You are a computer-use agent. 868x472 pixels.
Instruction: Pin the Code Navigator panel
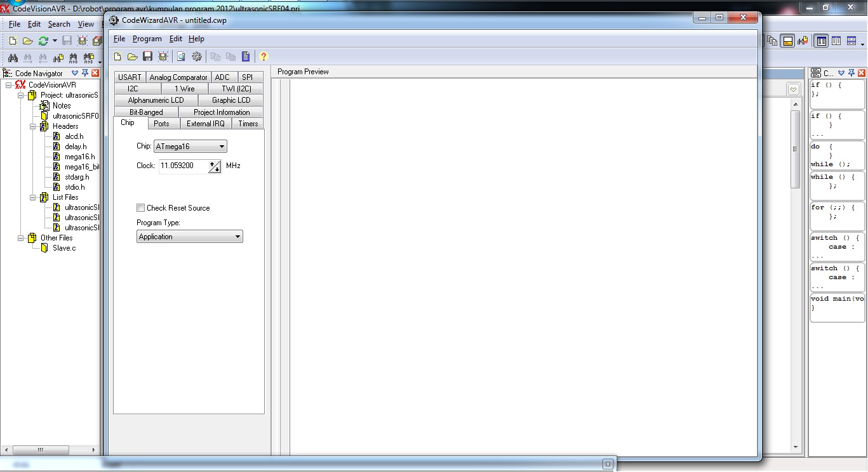click(x=85, y=73)
